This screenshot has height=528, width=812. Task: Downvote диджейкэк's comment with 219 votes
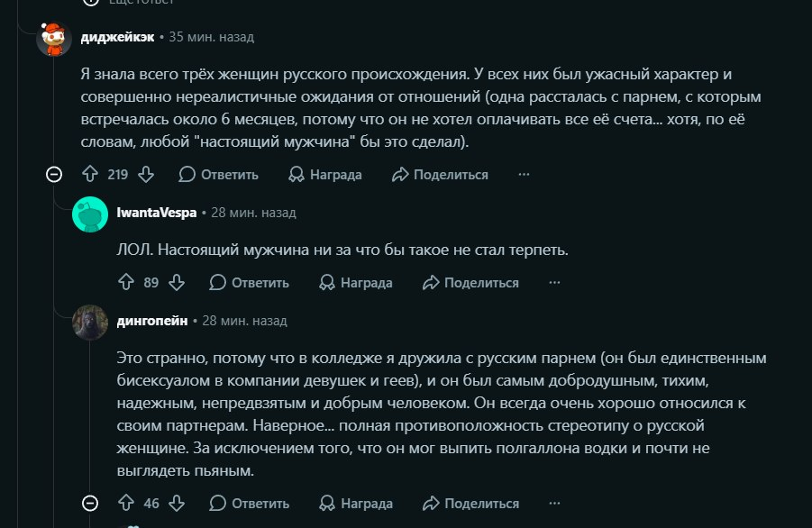(x=146, y=174)
